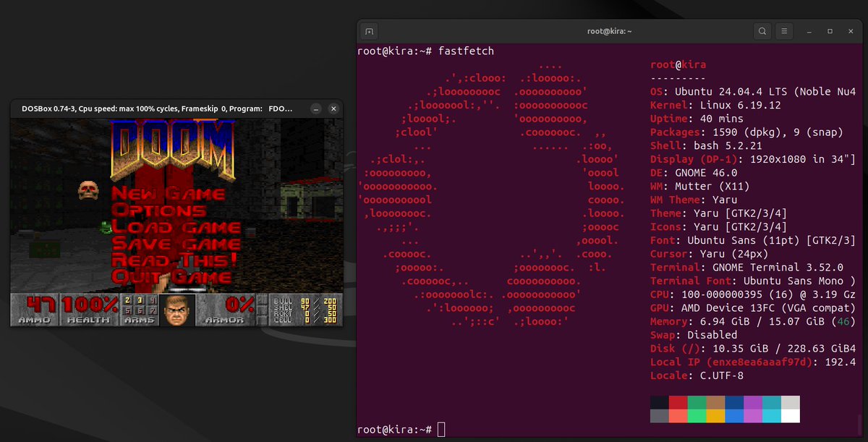The width and height of the screenshot is (868, 442).
Task: Click the 'Terminal: GNOME Terminal 3.52.0' line
Action: (x=746, y=267)
